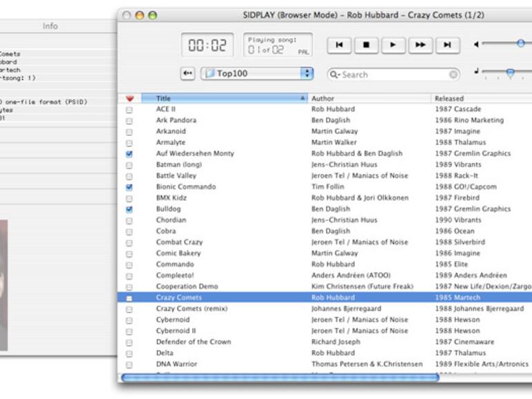532x399 pixels.
Task: Check the ACE II checkbox
Action: 129,110
